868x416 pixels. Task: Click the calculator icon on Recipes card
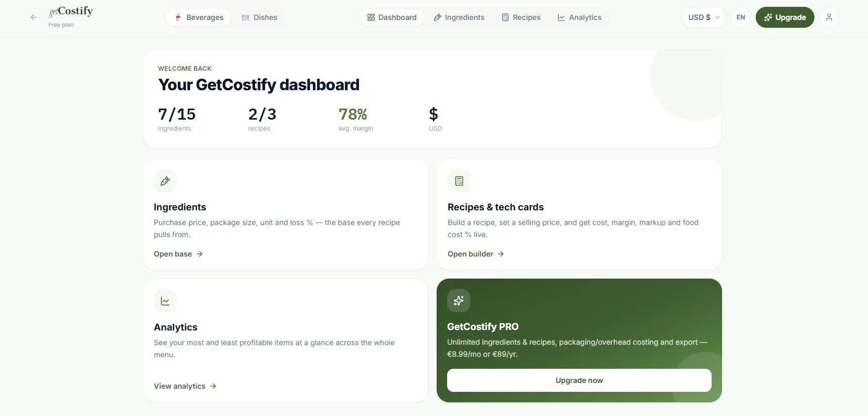459,181
